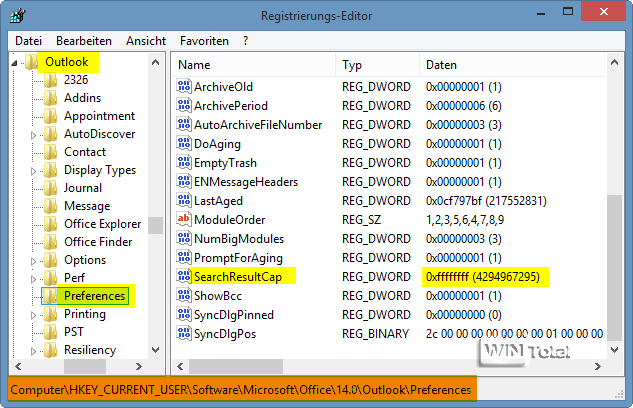Select the Resiliency key label
Image resolution: width=633 pixels, height=408 pixels.
(x=90, y=350)
